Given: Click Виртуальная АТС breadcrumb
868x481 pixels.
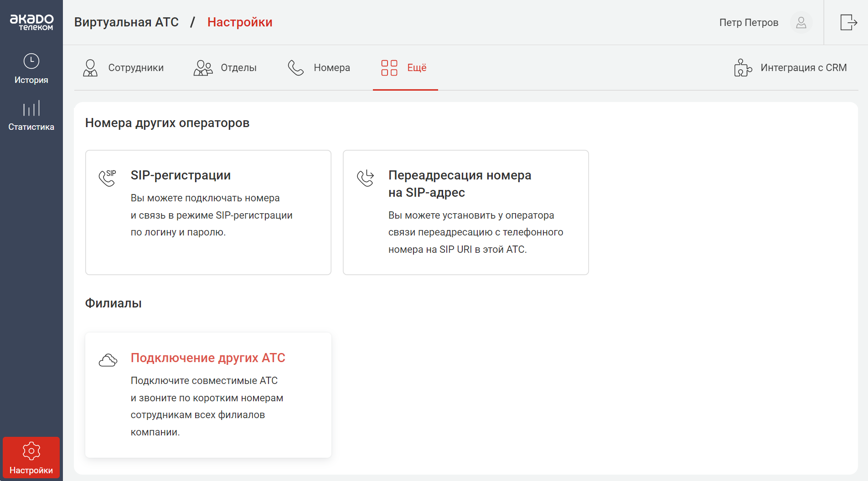Looking at the screenshot, I should [126, 22].
